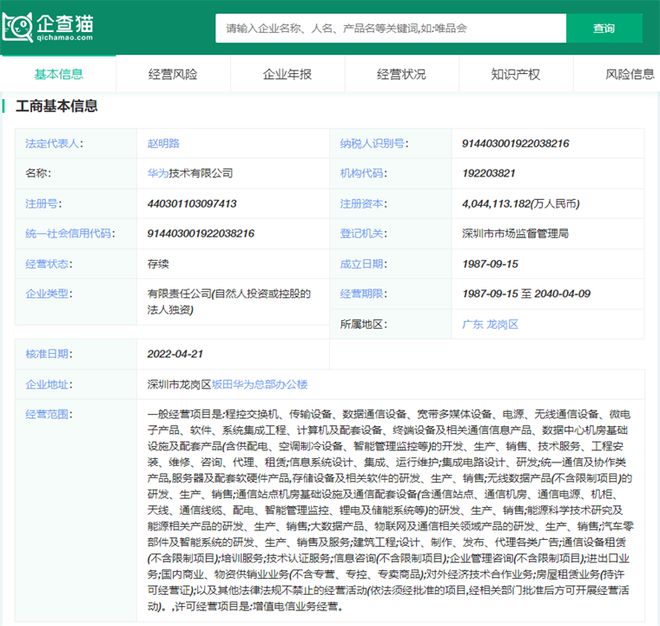Click the green 查询 search button
660x626 pixels.
(604, 28)
